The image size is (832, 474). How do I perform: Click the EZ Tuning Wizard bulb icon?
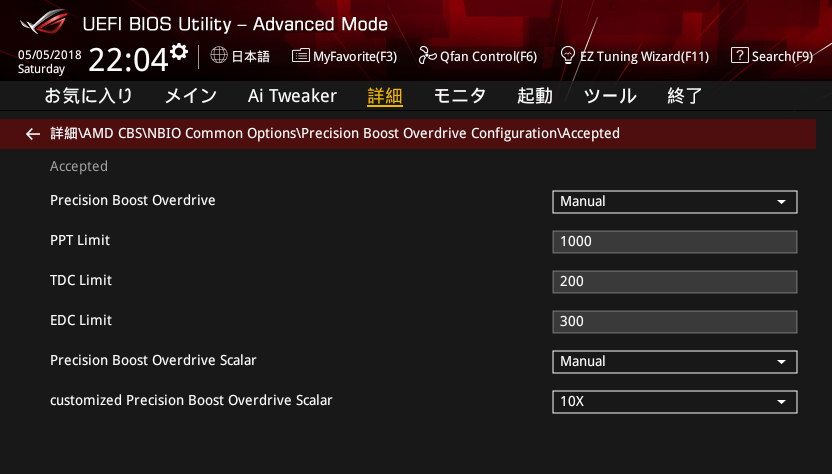(x=567, y=55)
